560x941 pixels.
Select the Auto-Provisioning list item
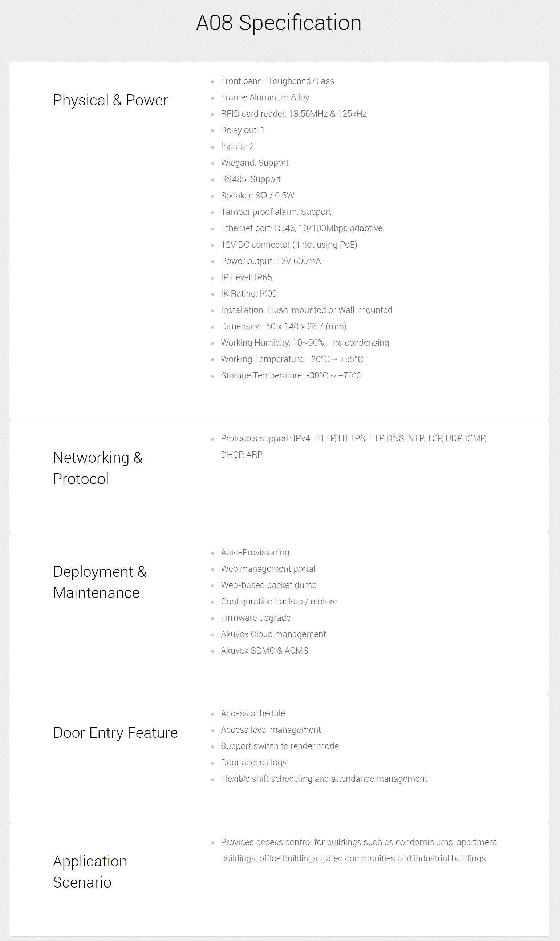click(x=255, y=552)
